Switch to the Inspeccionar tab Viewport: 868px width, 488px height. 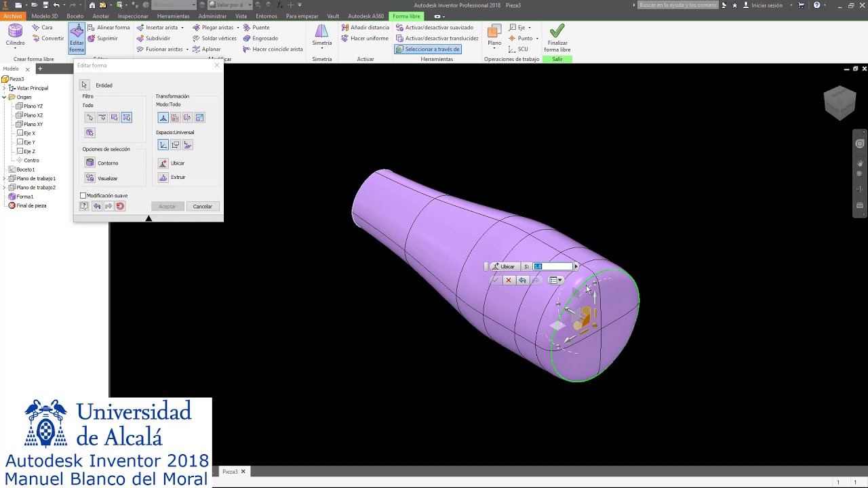133,16
